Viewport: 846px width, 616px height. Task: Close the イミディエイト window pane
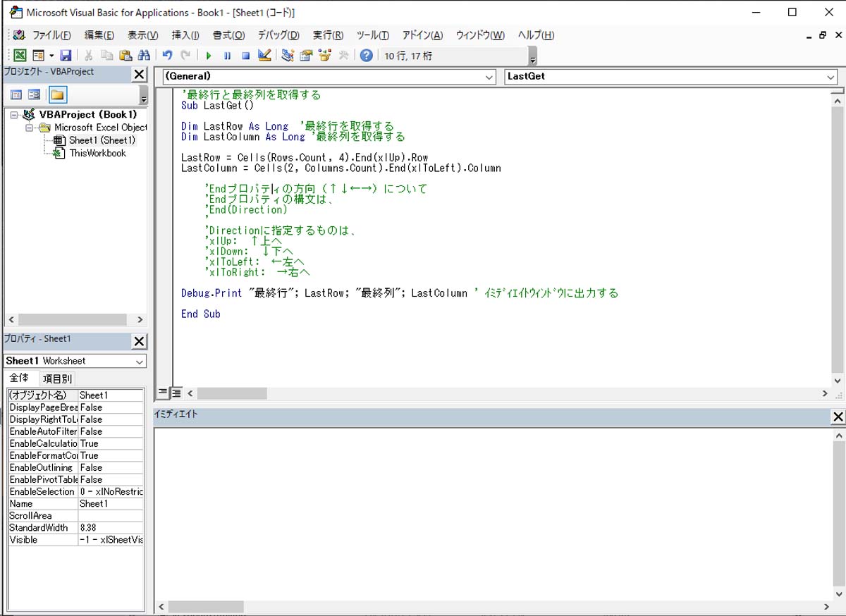coord(838,417)
